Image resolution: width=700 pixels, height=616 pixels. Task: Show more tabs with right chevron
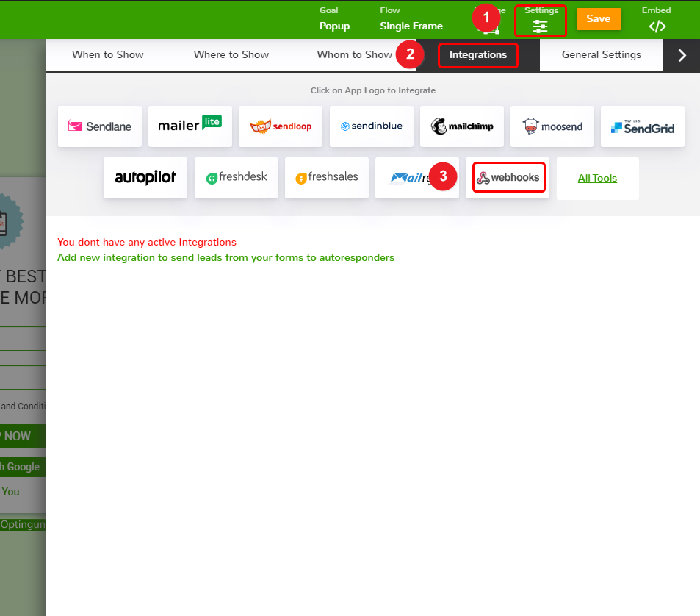[682, 55]
